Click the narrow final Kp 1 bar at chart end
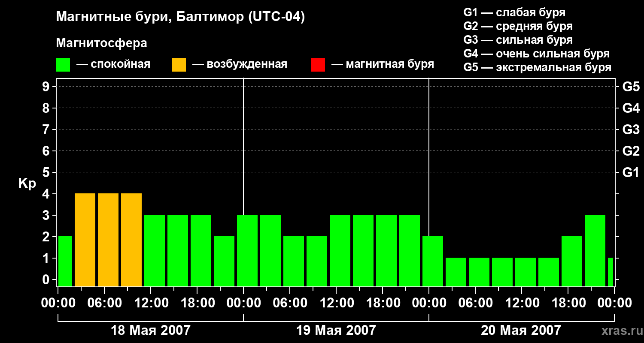Screen dimensions: 644x343 click(611, 272)
